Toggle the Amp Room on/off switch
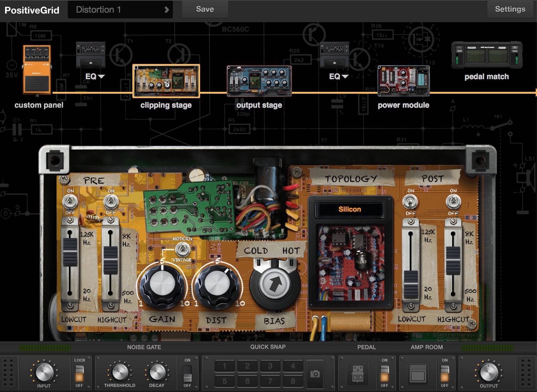 tap(445, 373)
